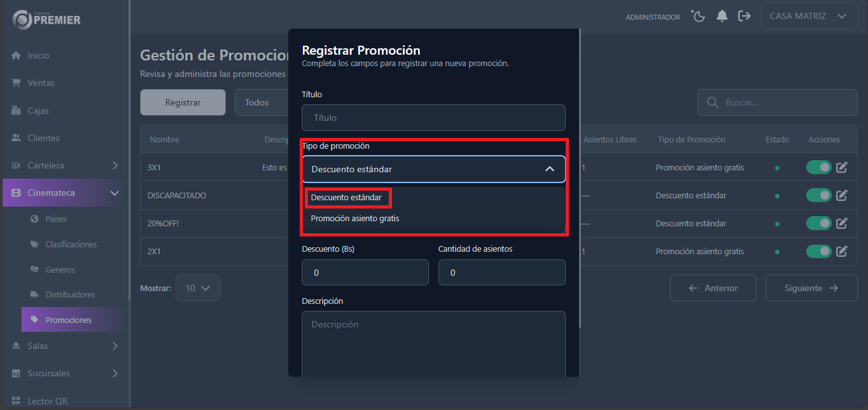Open the Mostrar page size dropdown
Screen dimensions: 868x410
click(198, 287)
